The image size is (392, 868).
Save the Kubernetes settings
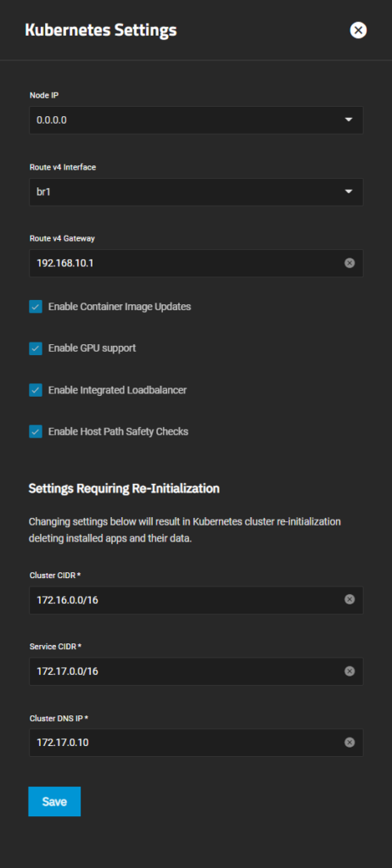pyautogui.click(x=54, y=802)
